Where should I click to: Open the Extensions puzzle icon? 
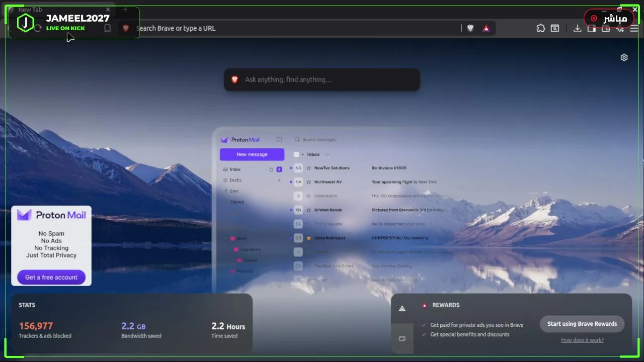541,28
